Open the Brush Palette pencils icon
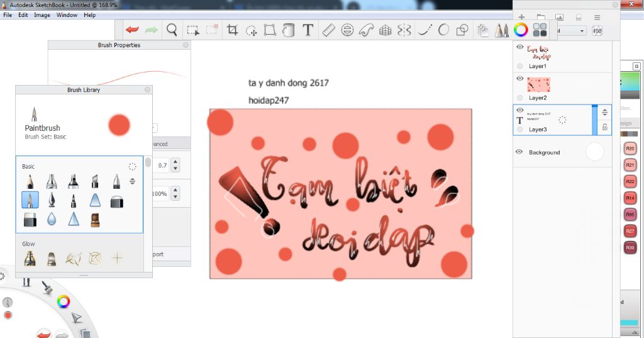 pyautogui.click(x=501, y=30)
